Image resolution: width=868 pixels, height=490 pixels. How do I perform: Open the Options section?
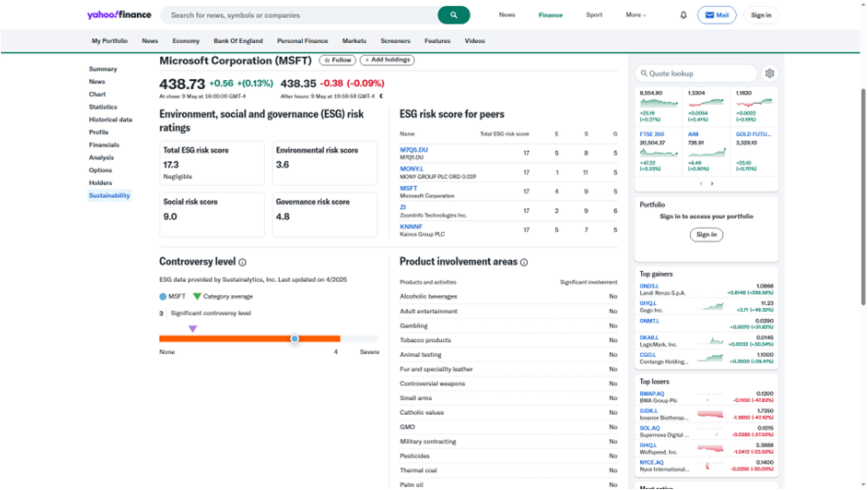(x=101, y=170)
